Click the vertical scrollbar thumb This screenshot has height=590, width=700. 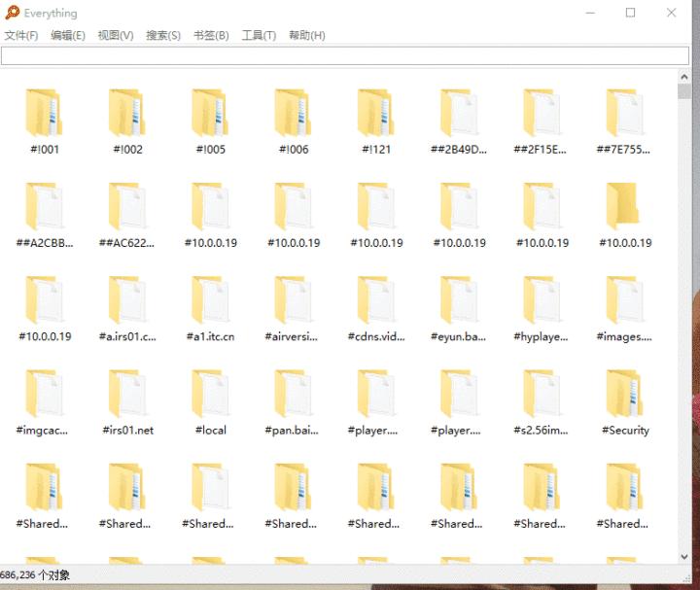coord(683,91)
